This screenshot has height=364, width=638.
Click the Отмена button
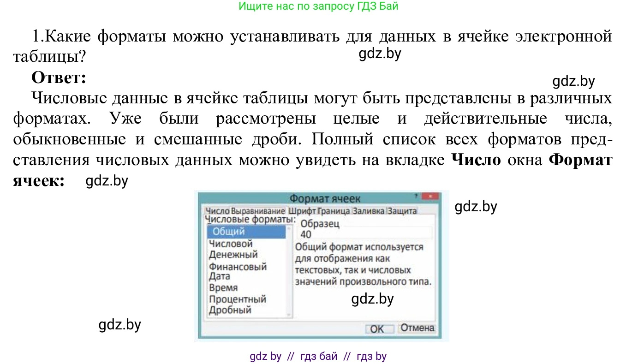click(x=416, y=328)
